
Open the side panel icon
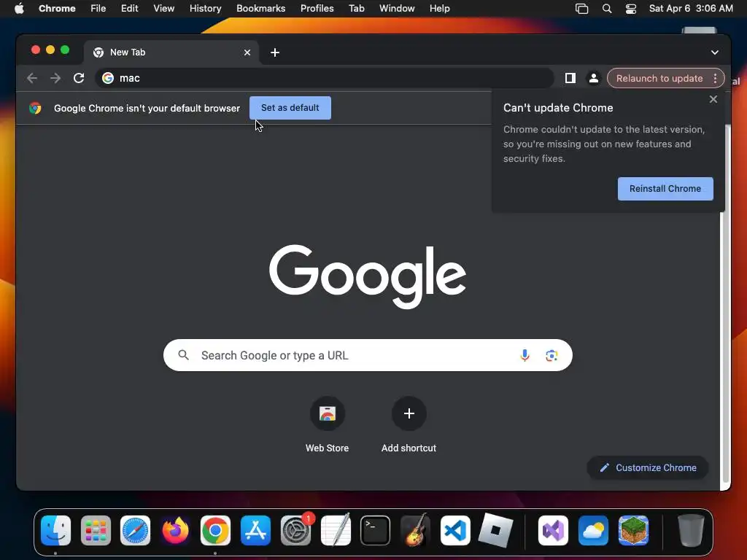click(570, 78)
